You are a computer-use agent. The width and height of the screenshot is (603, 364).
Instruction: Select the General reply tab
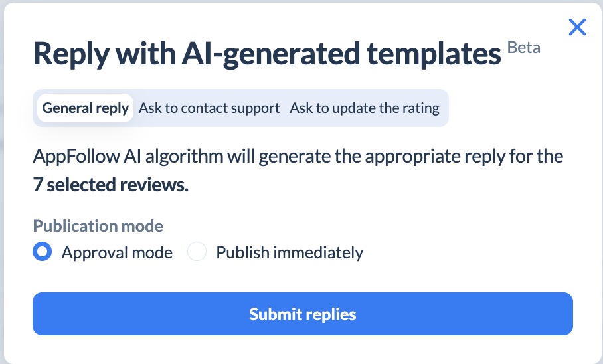[x=86, y=108]
